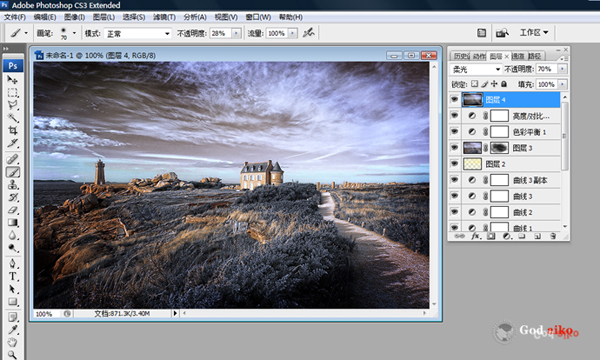
Task: Hide 图层 4 layer visibility
Action: (x=455, y=100)
